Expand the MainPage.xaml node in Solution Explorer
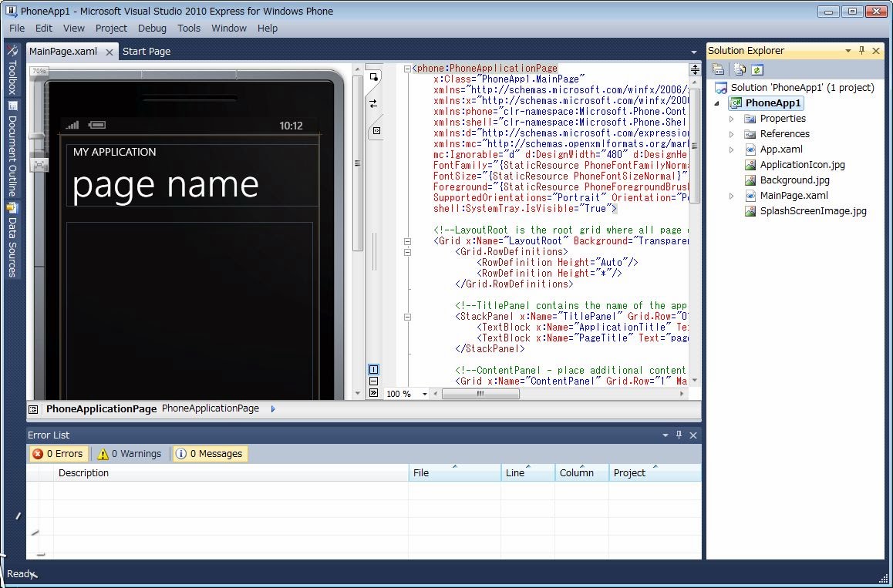The height and width of the screenshot is (588, 893). point(732,196)
